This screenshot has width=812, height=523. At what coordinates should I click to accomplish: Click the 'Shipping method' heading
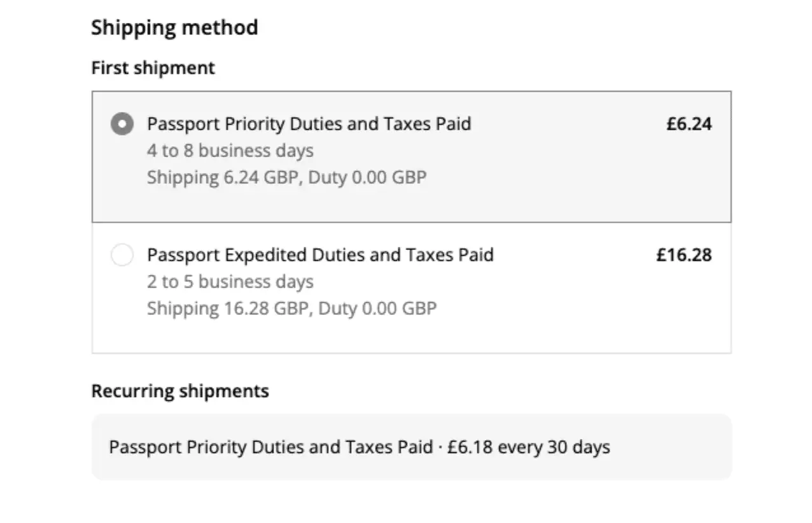[174, 28]
